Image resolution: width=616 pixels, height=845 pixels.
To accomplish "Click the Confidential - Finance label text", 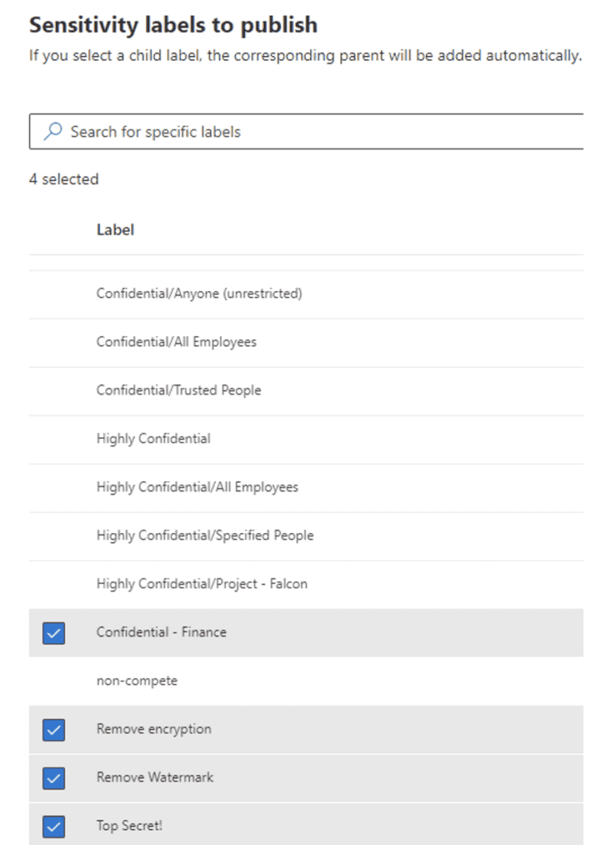I will [x=162, y=632].
